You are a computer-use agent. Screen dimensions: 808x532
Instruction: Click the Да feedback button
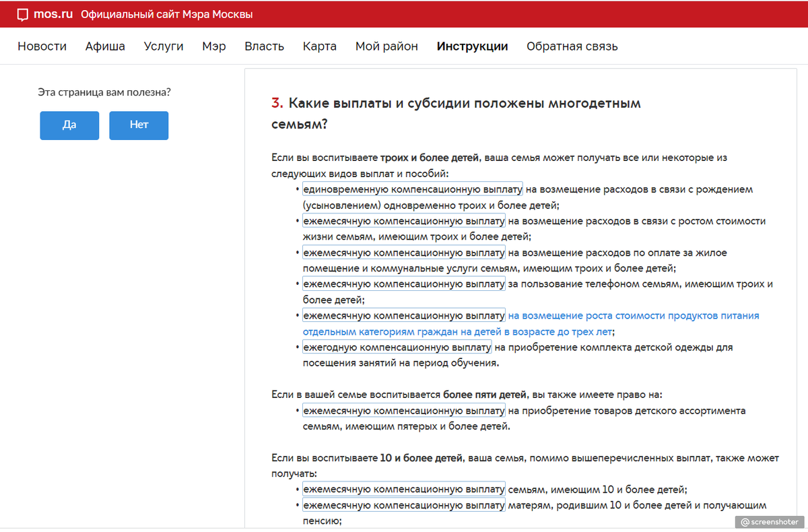[69, 125]
